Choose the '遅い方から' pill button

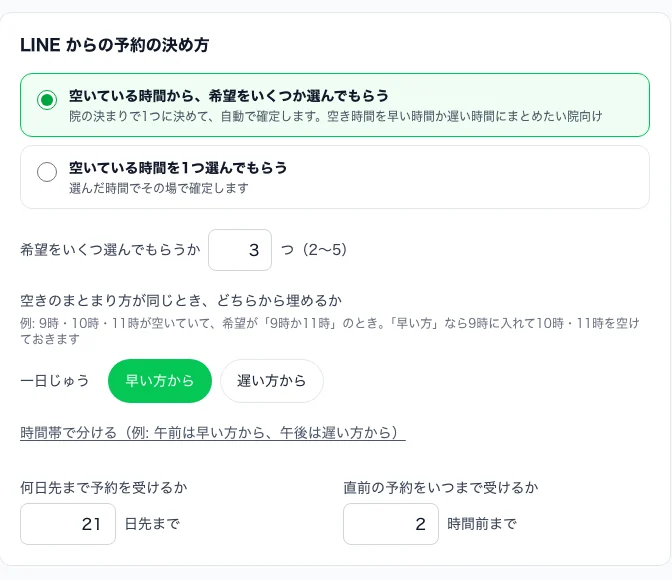(272, 381)
